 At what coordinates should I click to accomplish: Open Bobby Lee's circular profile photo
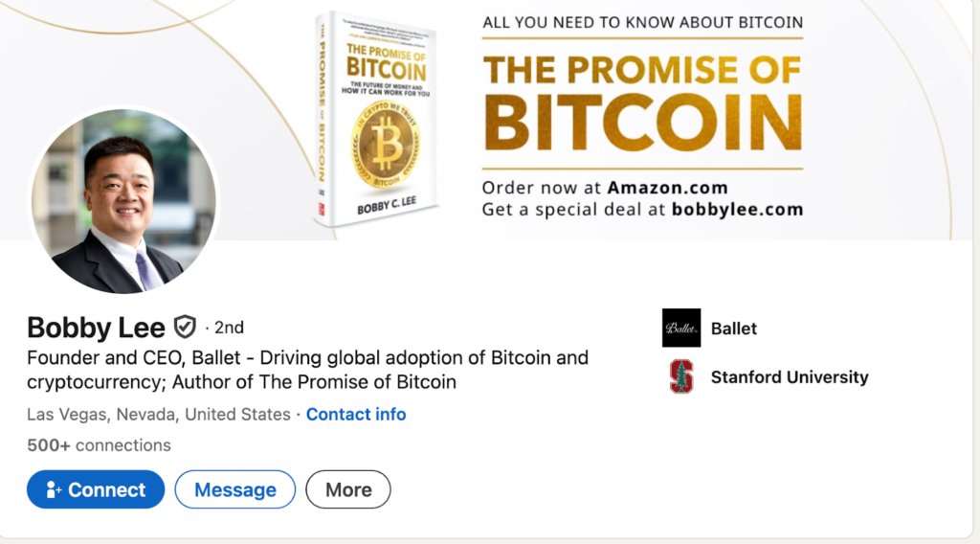pos(123,201)
